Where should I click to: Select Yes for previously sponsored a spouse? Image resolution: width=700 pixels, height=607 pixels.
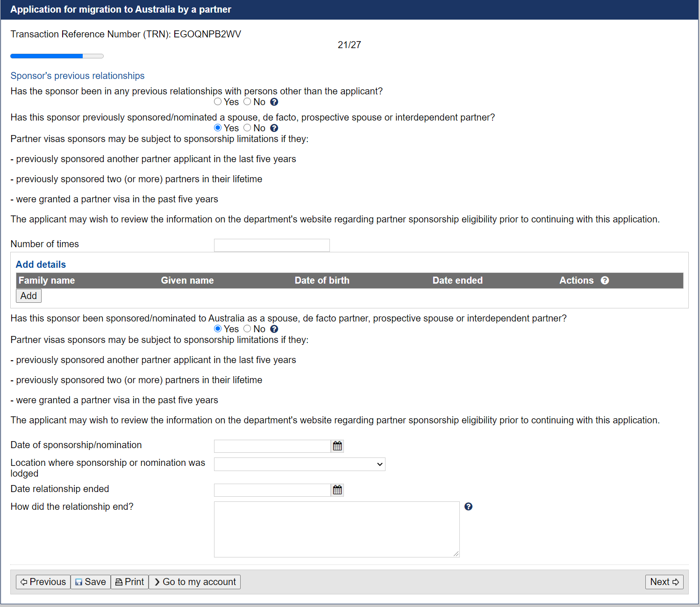click(x=218, y=128)
